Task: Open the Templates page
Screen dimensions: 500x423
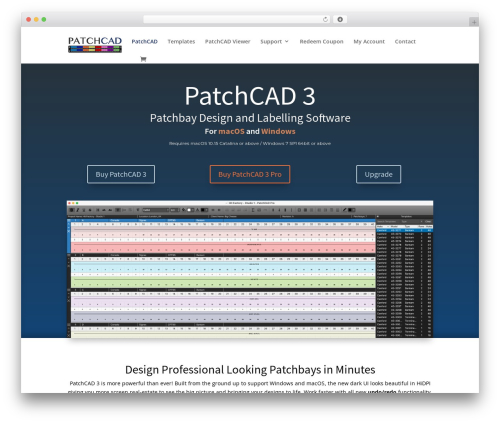Action: tap(181, 42)
